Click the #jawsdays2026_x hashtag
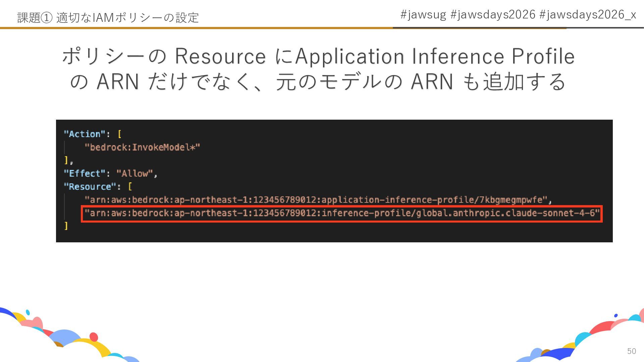Screen dimensions: 644x362 pyautogui.click(x=588, y=15)
